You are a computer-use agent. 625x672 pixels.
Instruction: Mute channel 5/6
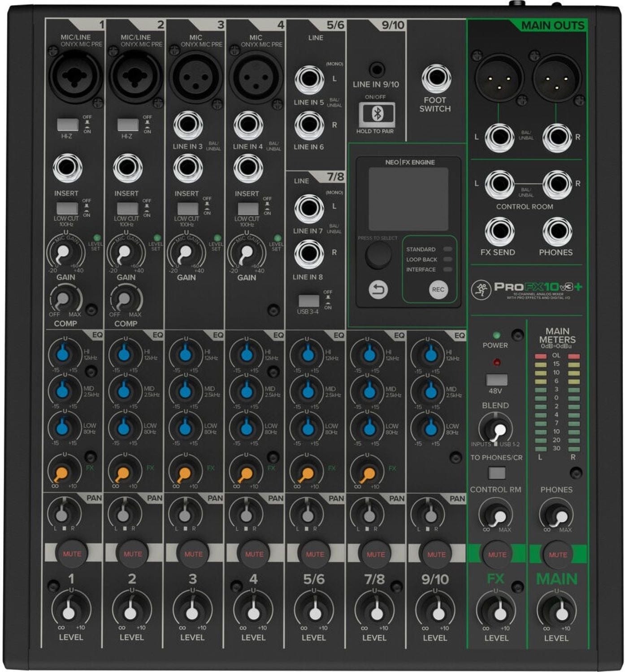(315, 554)
